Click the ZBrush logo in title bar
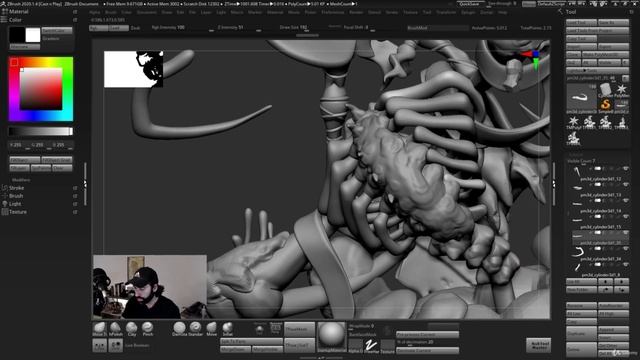 pyautogui.click(x=3, y=4)
